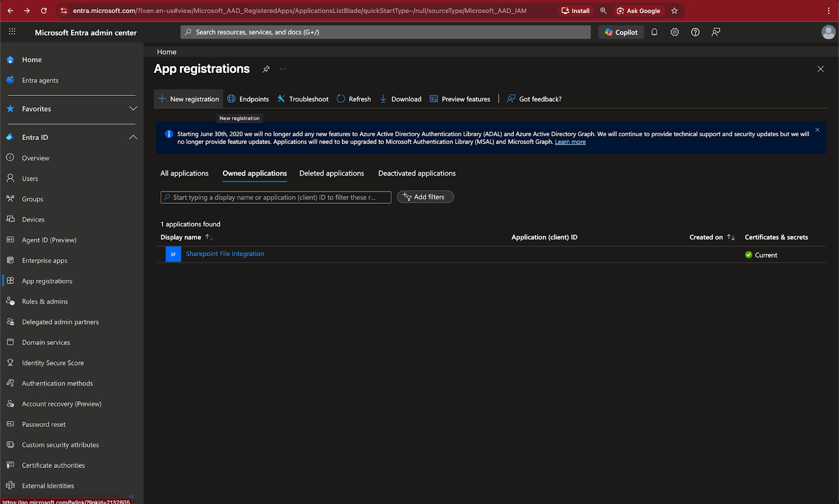Viewport: 839px width, 504px height.
Task: Reload the page in browser
Action: click(44, 10)
